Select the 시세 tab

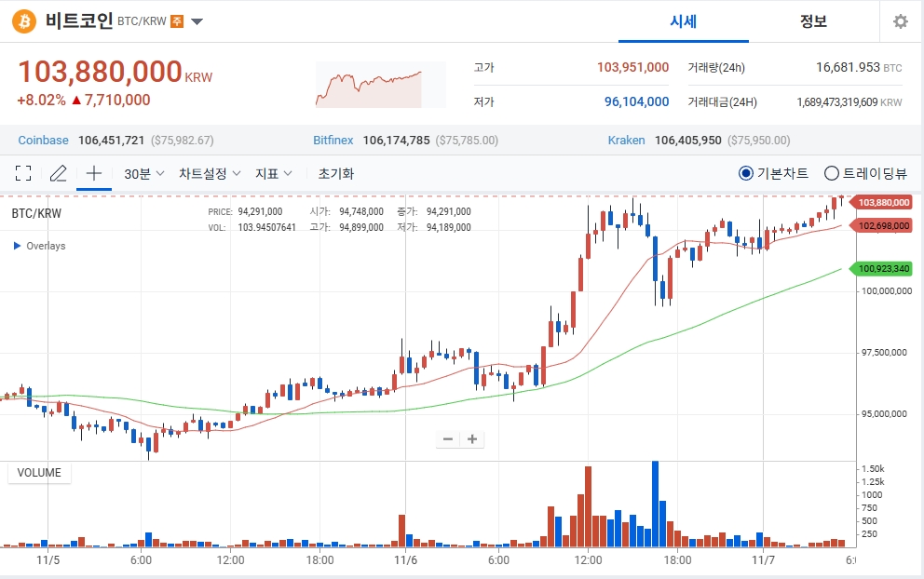pyautogui.click(x=684, y=21)
